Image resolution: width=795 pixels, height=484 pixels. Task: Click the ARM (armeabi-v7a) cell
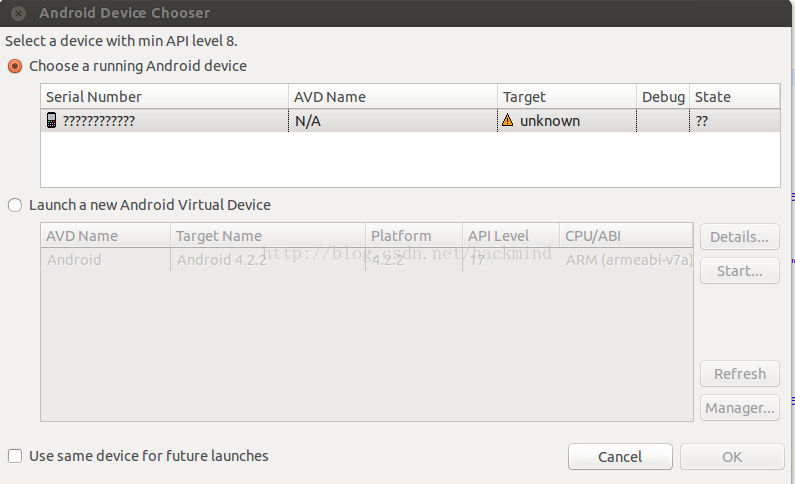click(626, 260)
